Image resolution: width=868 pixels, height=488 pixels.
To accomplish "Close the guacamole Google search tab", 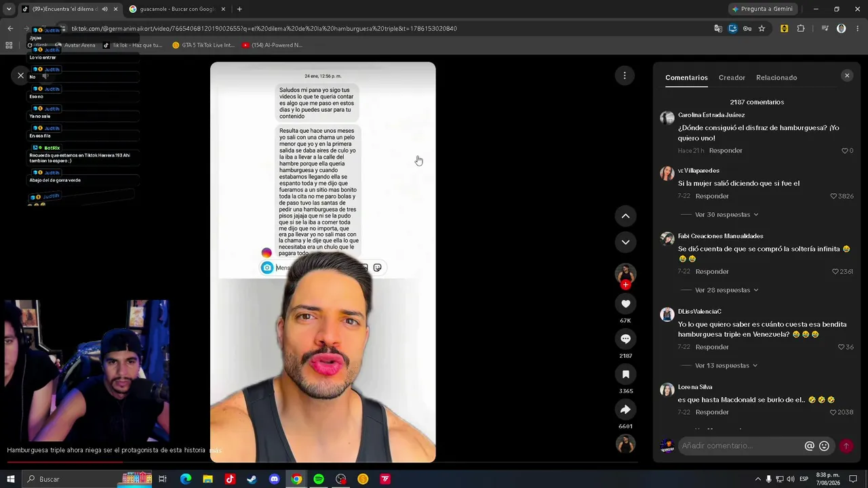I will 223,9.
